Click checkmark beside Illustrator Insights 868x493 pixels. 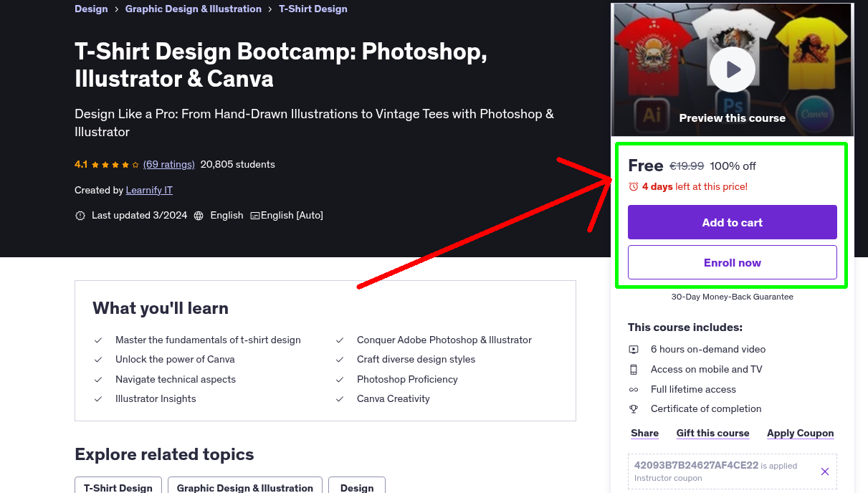(x=99, y=399)
